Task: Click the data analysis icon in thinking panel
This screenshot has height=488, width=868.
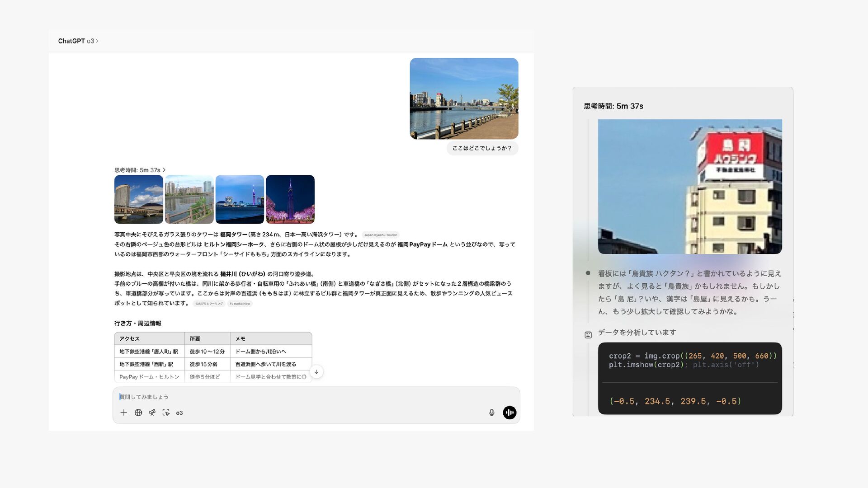Action: 588,335
